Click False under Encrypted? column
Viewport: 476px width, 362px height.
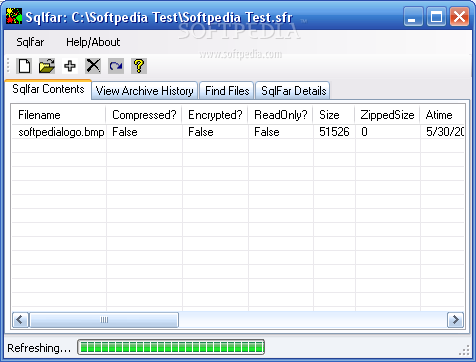point(201,132)
